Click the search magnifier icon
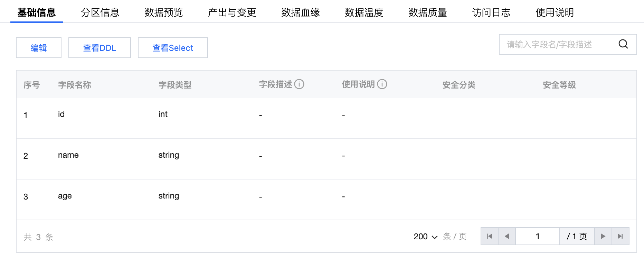Image resolution: width=644 pixels, height=258 pixels. (623, 44)
